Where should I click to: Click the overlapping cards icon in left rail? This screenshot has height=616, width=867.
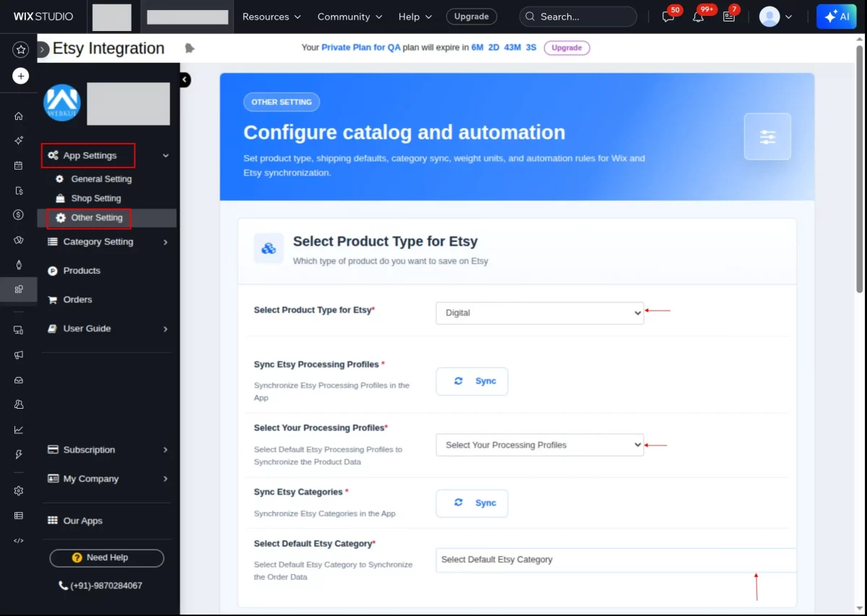tap(19, 240)
